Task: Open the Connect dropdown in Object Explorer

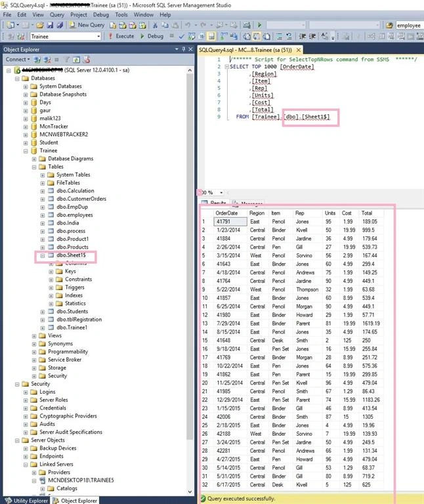Action: 18,60
